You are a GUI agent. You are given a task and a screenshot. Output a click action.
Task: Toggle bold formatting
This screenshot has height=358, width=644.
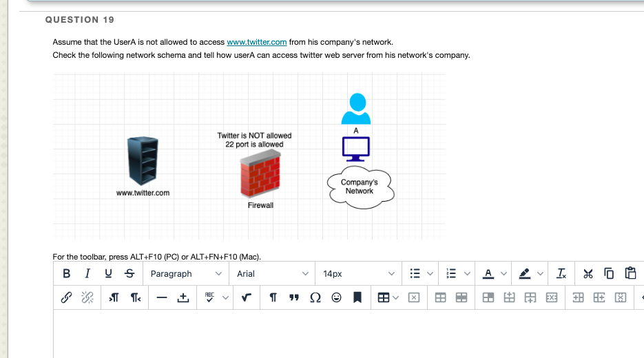click(x=67, y=273)
